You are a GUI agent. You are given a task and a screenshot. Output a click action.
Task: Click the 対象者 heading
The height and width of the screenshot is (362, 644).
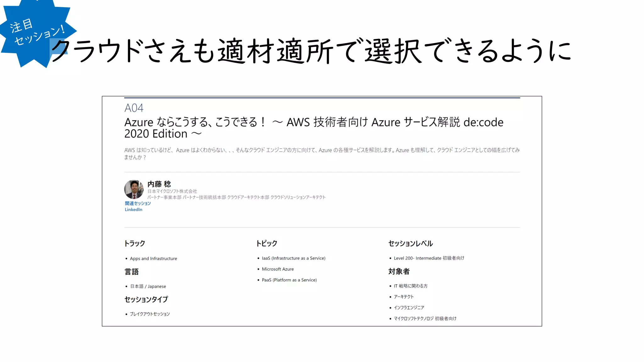point(399,271)
